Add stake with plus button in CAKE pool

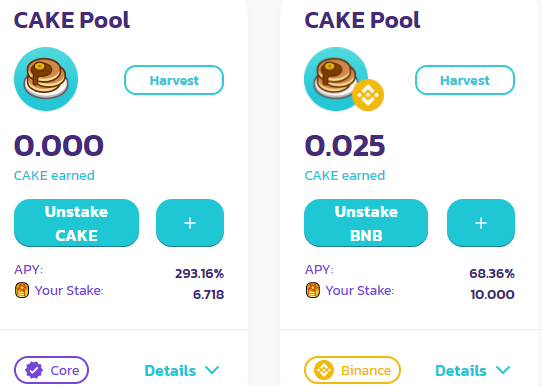coord(190,223)
